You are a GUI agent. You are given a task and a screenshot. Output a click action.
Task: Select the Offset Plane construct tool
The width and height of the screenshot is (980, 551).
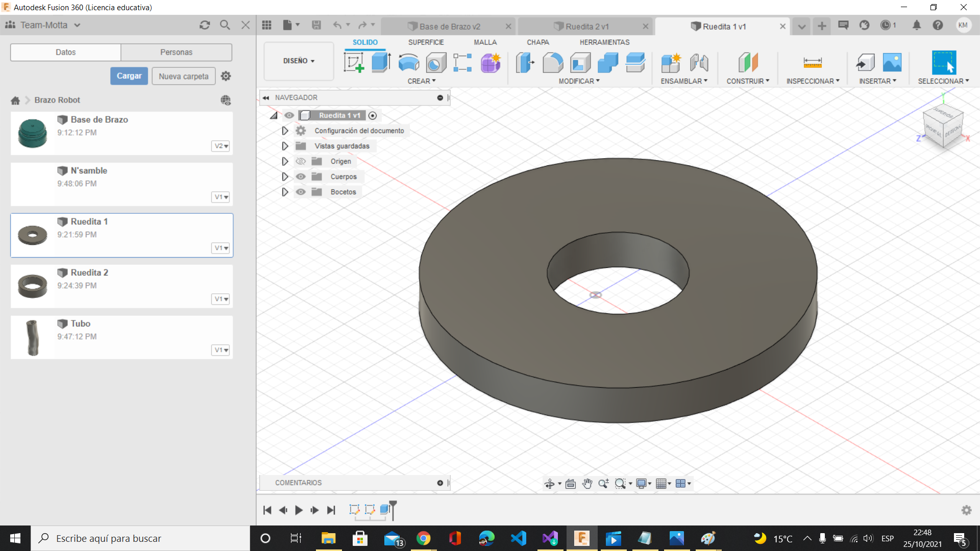tap(748, 63)
